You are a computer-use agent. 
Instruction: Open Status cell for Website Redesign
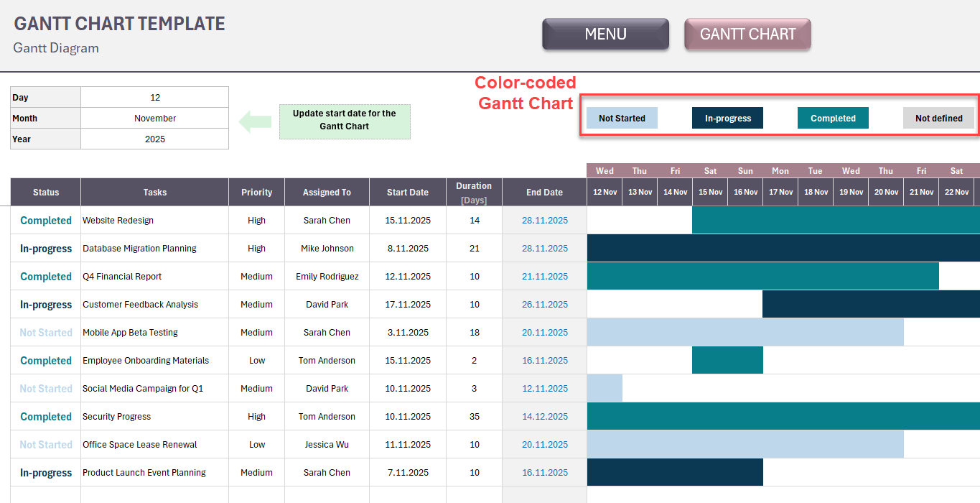point(46,221)
